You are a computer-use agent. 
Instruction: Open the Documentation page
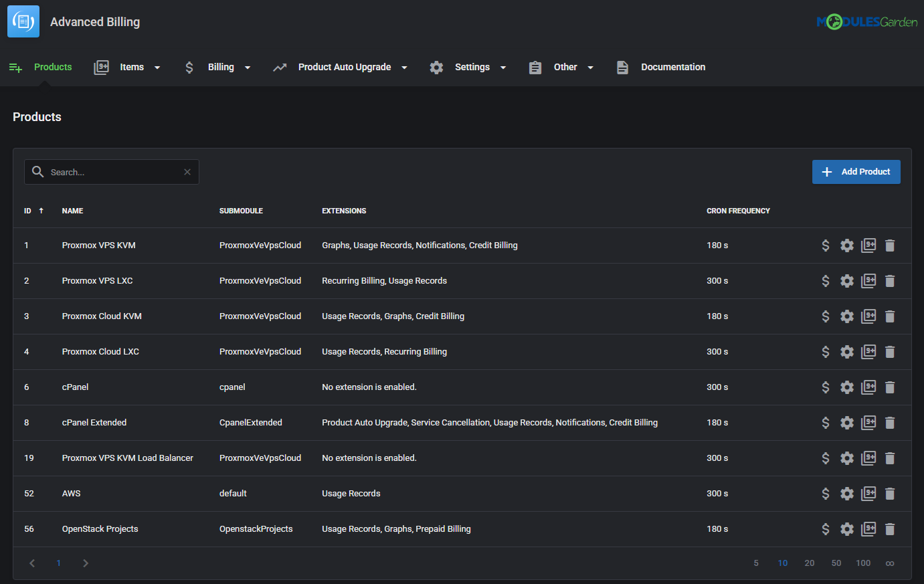tap(660, 67)
